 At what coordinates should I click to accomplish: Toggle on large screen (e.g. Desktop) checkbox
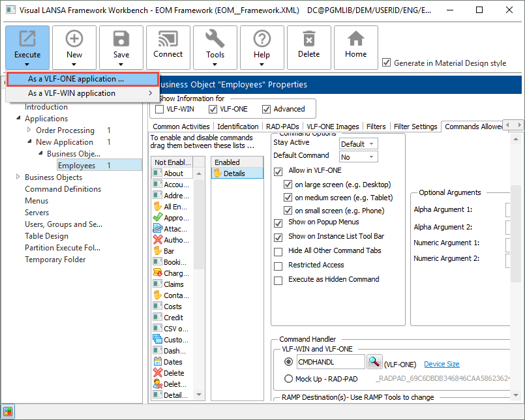pos(288,184)
